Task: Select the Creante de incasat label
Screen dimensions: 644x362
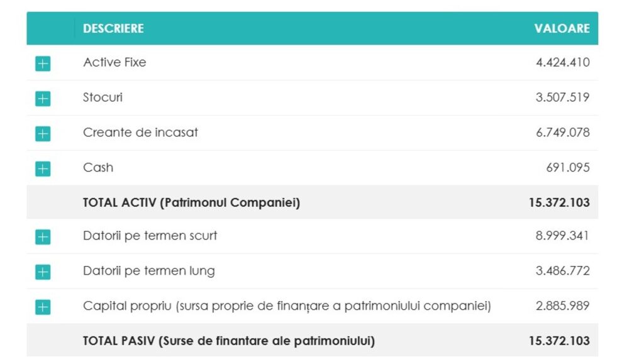Action: tap(140, 133)
